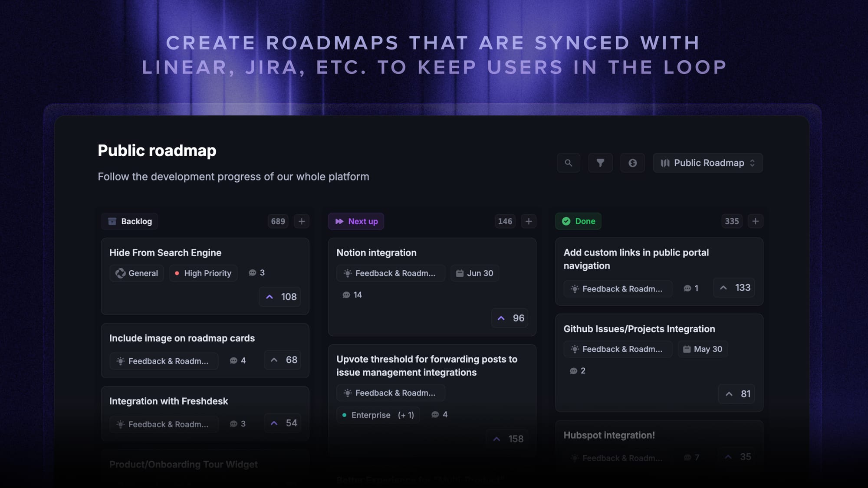
Task: Click the dollar sign icon near Public Roadmap
Action: tap(632, 163)
